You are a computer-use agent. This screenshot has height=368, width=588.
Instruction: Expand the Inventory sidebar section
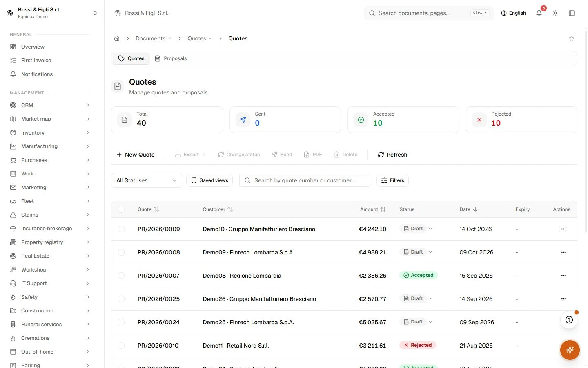click(50, 132)
